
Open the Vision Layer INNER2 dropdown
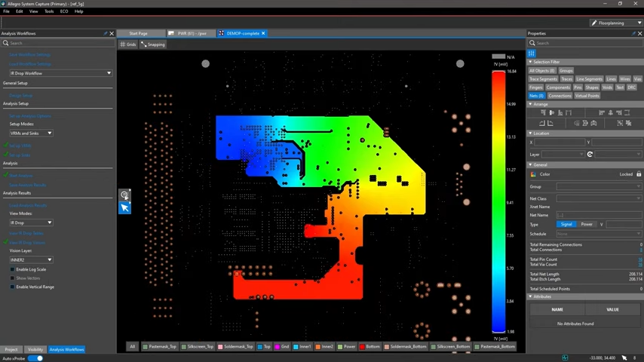coord(30,259)
